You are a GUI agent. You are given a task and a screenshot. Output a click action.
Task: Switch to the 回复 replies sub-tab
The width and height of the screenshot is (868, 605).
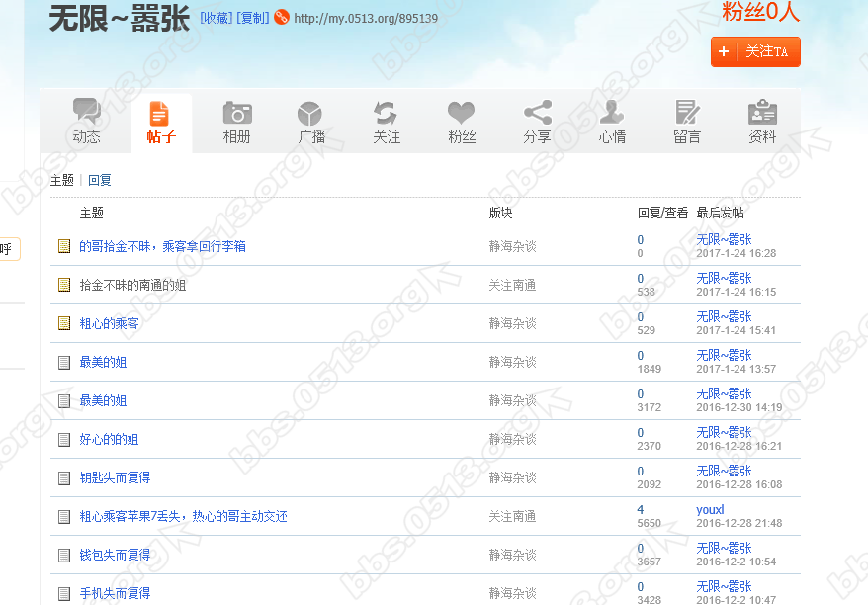(100, 180)
